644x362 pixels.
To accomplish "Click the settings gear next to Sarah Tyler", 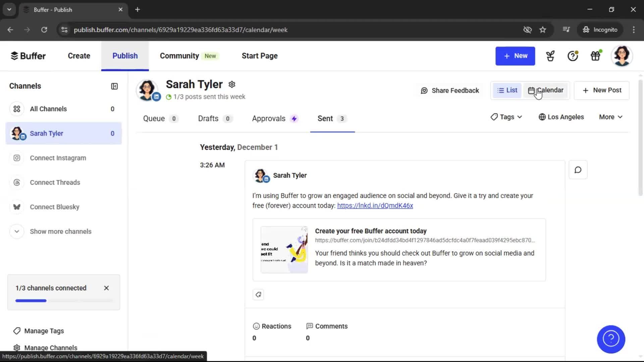I will 232,84.
